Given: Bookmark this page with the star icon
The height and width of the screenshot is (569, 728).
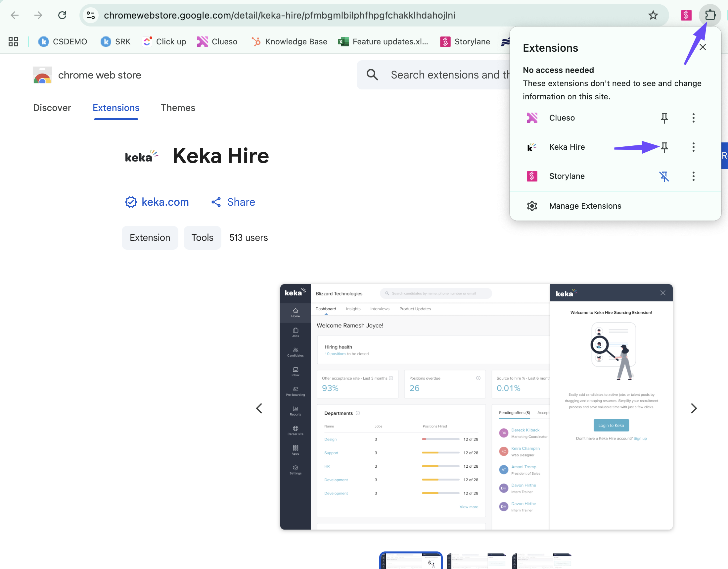Looking at the screenshot, I should coord(653,15).
